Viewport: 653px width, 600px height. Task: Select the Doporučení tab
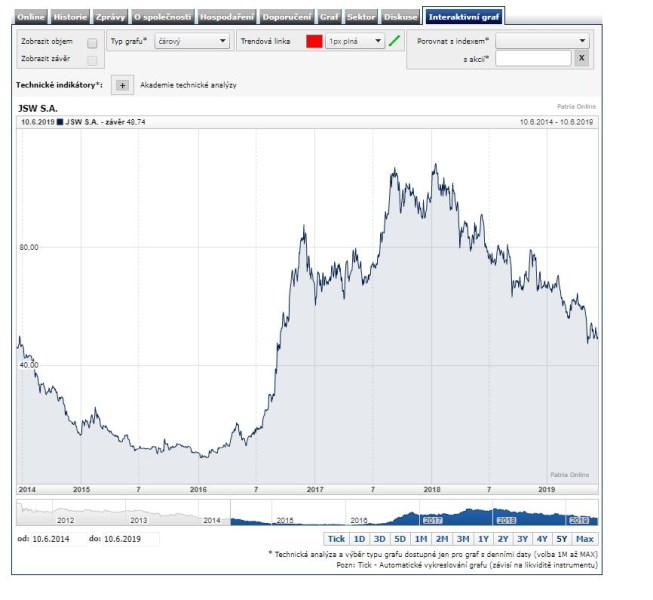(286, 17)
